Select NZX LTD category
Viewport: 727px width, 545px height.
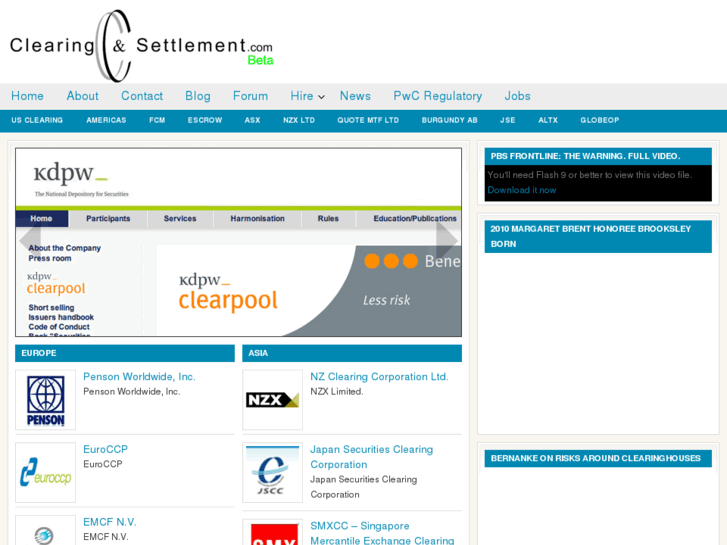299,120
